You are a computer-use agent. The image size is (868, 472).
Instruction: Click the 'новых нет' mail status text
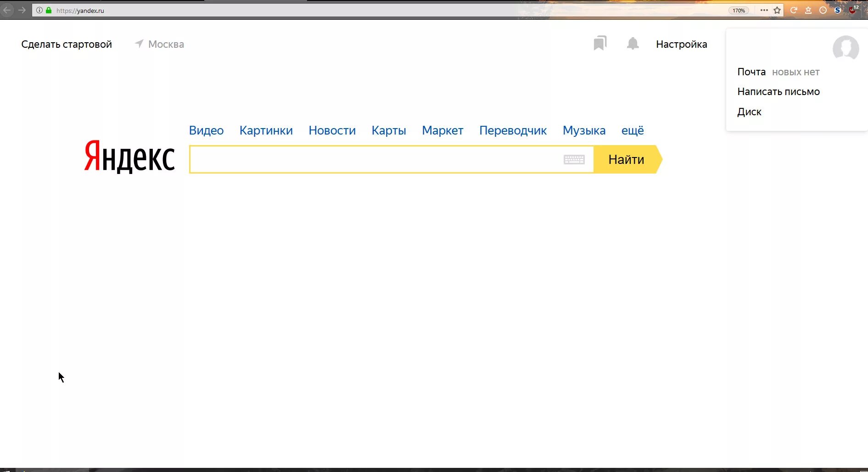point(796,72)
